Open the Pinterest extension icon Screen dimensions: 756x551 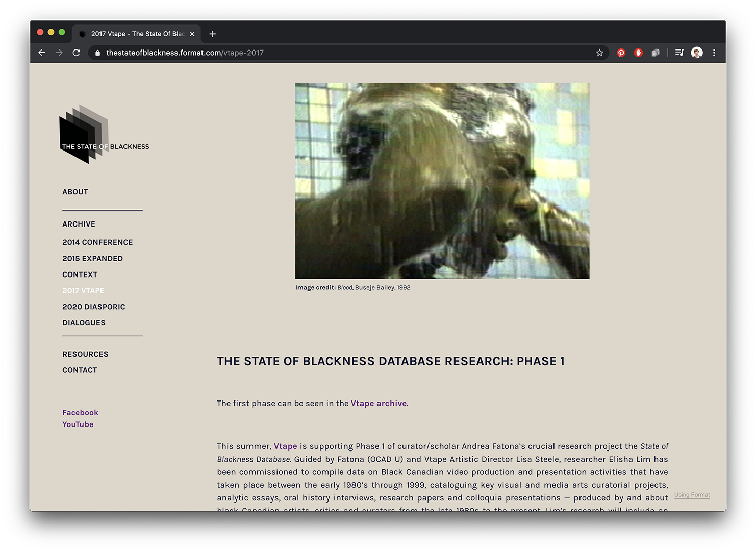click(x=621, y=53)
